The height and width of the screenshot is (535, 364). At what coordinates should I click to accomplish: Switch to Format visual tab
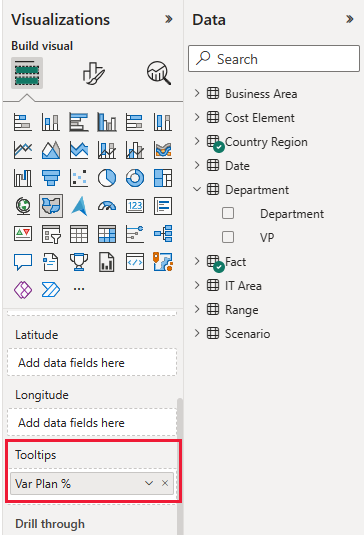pyautogui.click(x=93, y=73)
